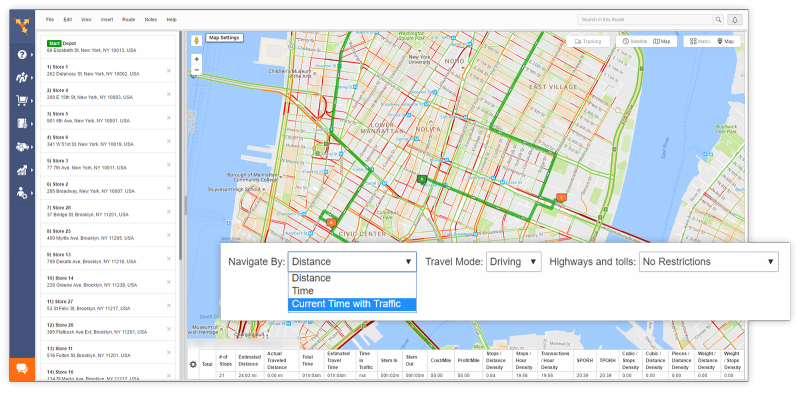Remove Store 13 with its X
The height and width of the screenshot is (394, 800).
tap(169, 259)
